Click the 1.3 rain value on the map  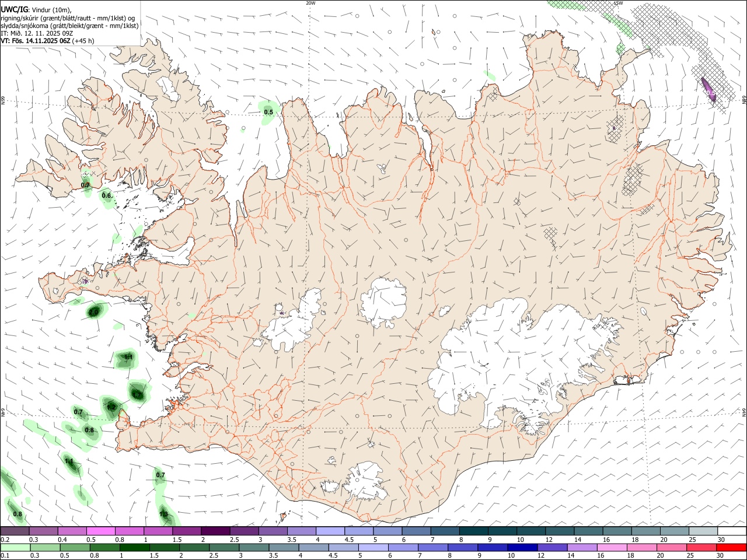point(163,514)
